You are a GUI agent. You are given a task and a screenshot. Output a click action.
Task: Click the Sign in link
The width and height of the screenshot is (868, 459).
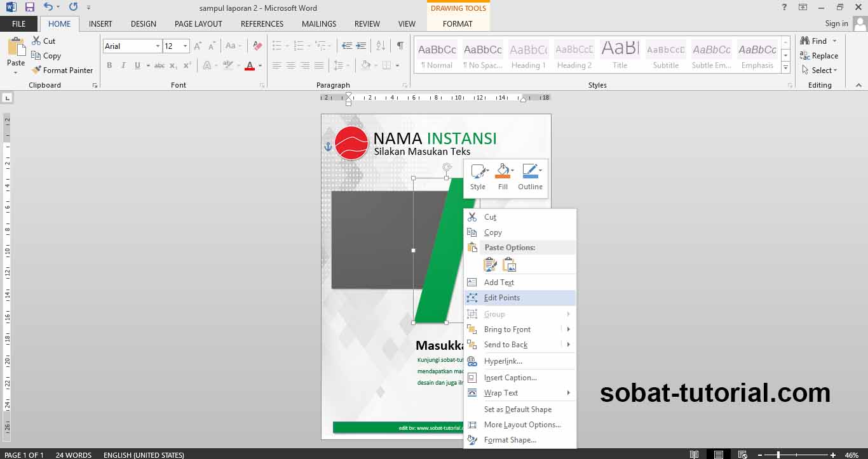836,23
